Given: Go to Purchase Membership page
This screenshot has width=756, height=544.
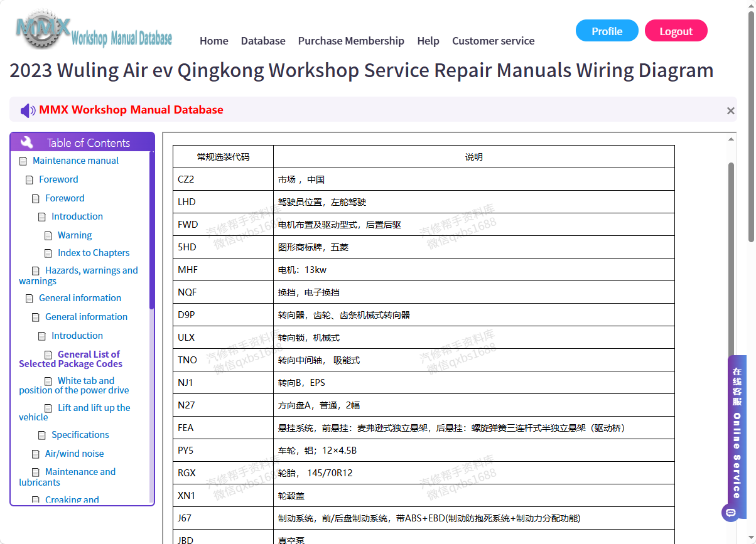Looking at the screenshot, I should (x=351, y=41).
